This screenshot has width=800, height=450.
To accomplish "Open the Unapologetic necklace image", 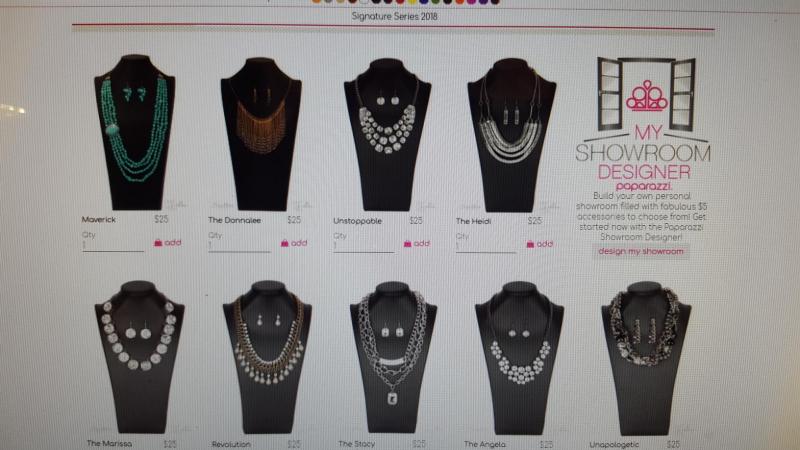I will coord(645,358).
